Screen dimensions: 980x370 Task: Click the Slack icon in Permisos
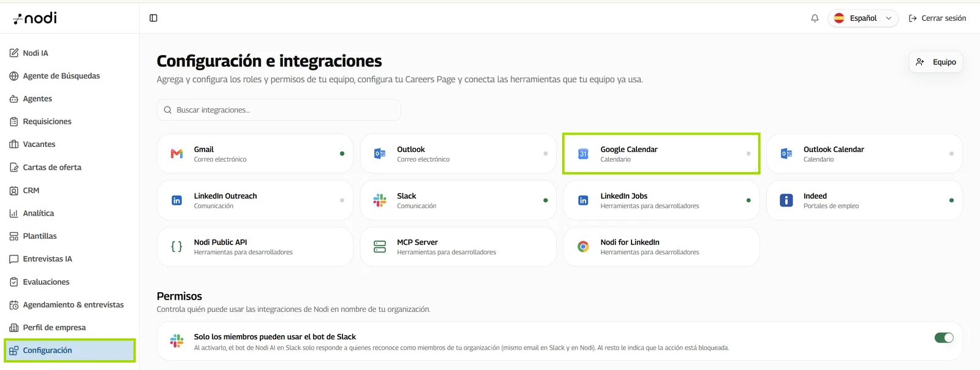click(176, 341)
